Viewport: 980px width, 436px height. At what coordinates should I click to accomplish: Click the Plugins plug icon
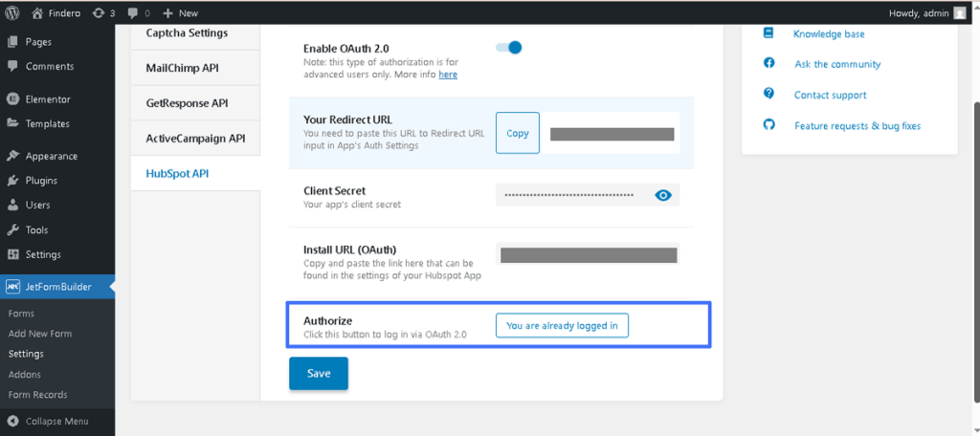(12, 181)
